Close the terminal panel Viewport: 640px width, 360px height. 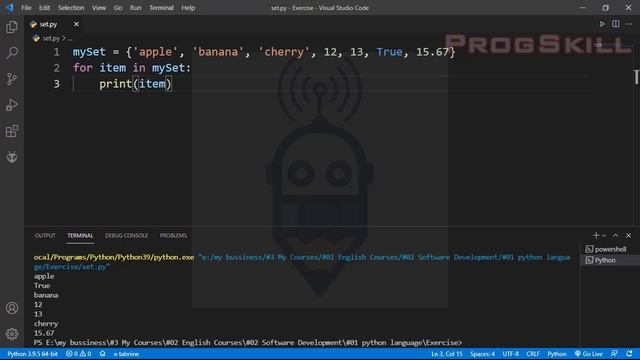[629, 236]
